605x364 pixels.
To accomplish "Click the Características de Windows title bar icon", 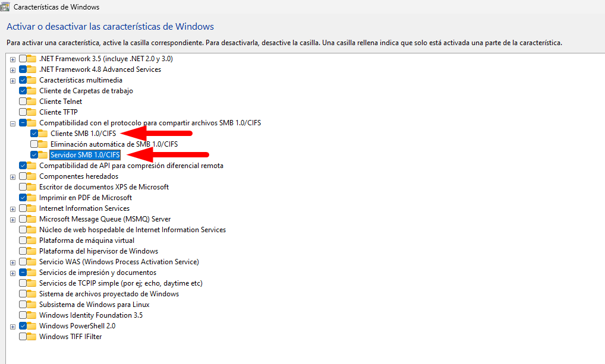I will click(x=5, y=7).
